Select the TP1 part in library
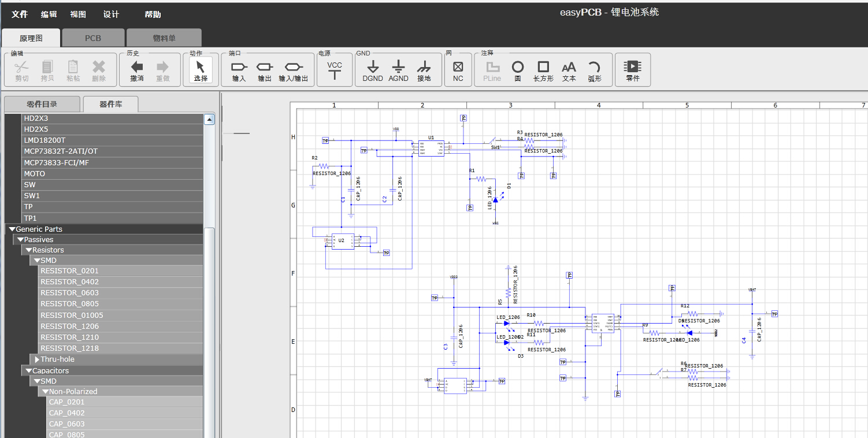 point(112,218)
